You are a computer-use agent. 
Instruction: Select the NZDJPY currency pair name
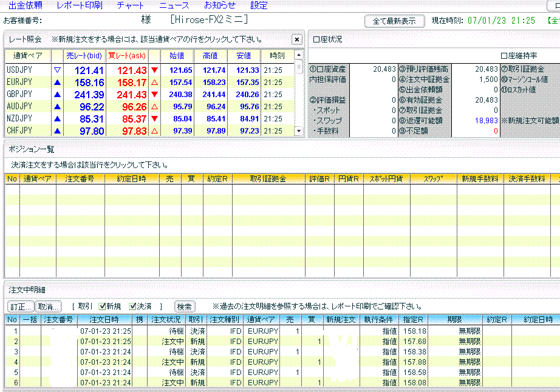point(19,118)
